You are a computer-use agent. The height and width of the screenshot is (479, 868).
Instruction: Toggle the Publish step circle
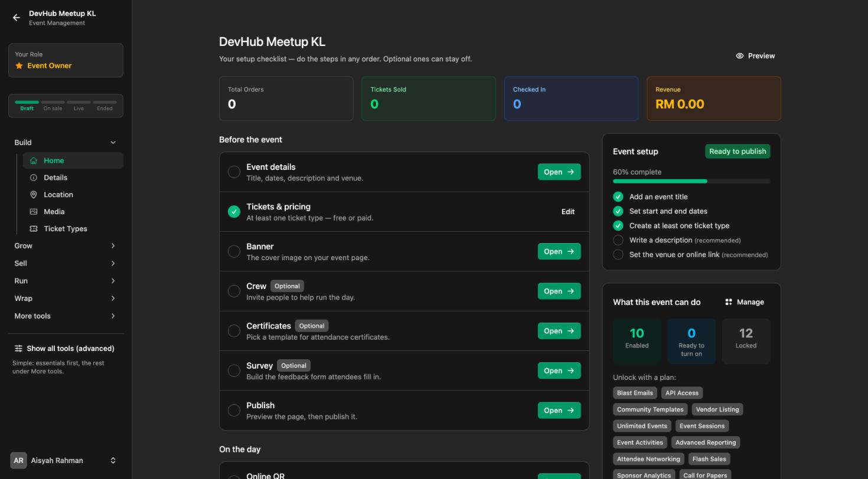pos(234,411)
